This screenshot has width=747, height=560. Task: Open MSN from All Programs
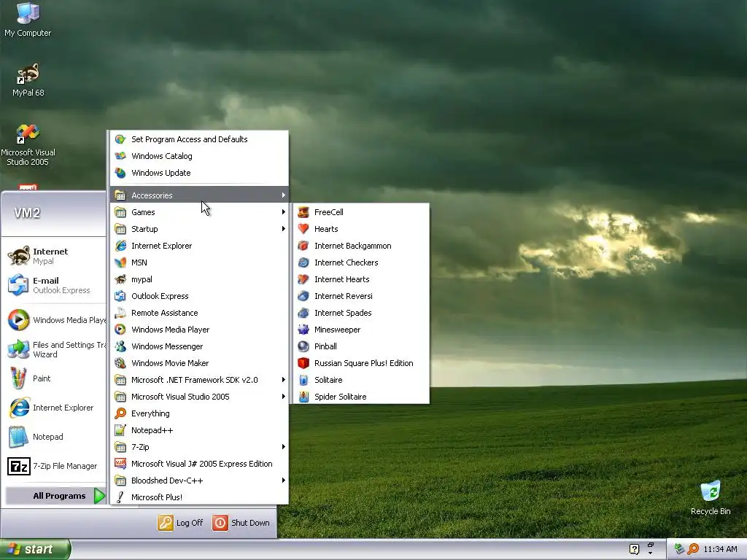click(x=199, y=262)
